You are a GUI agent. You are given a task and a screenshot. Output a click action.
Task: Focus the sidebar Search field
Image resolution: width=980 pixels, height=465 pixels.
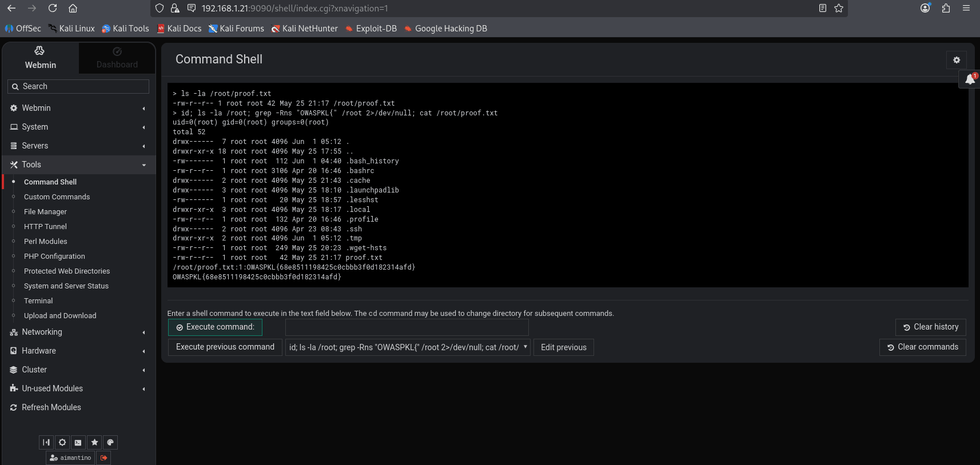(x=78, y=86)
